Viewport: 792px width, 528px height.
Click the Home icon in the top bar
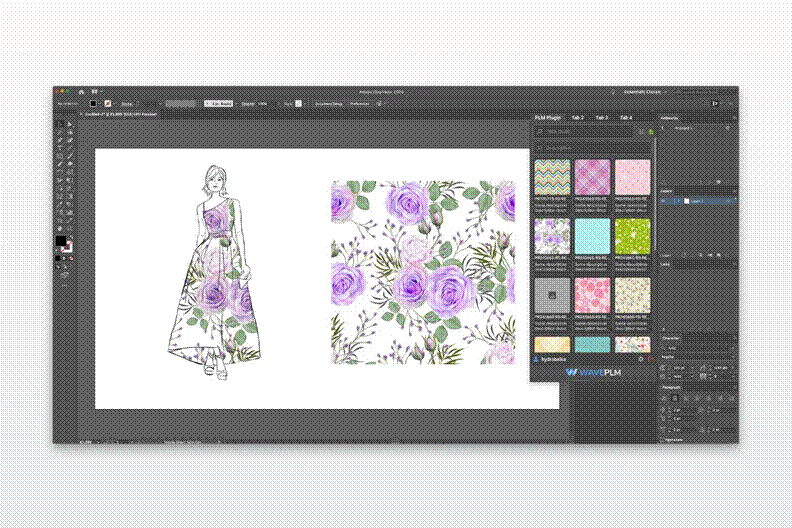click(81, 92)
